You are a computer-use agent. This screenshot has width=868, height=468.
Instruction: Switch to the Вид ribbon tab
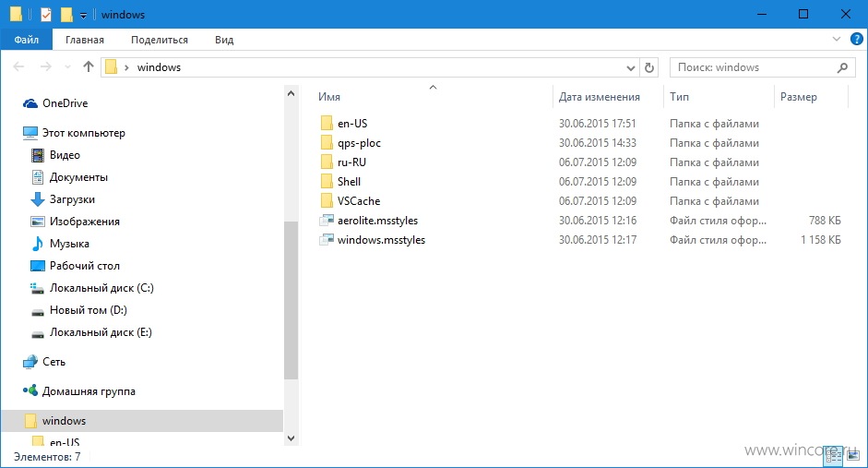coord(224,40)
